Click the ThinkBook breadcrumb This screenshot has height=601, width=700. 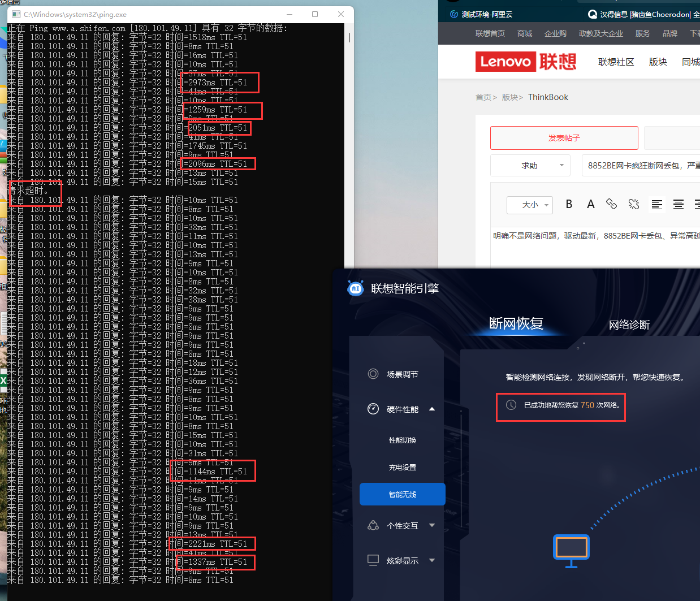(548, 97)
